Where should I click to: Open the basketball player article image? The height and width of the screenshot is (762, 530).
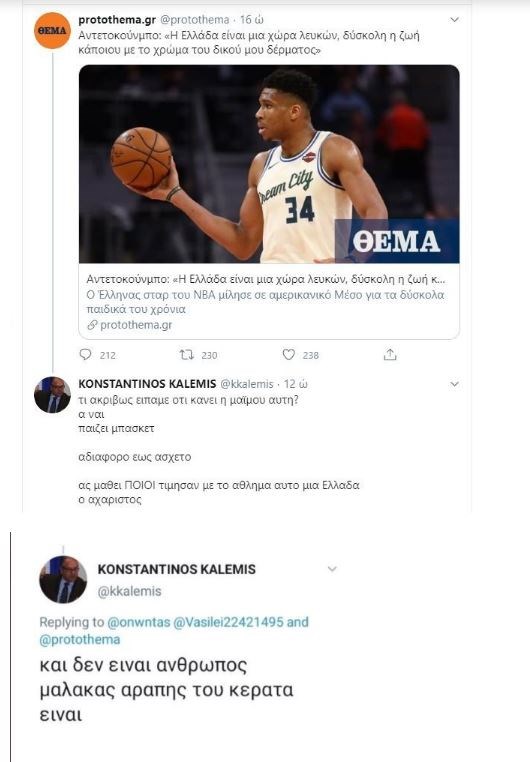pyautogui.click(x=269, y=164)
